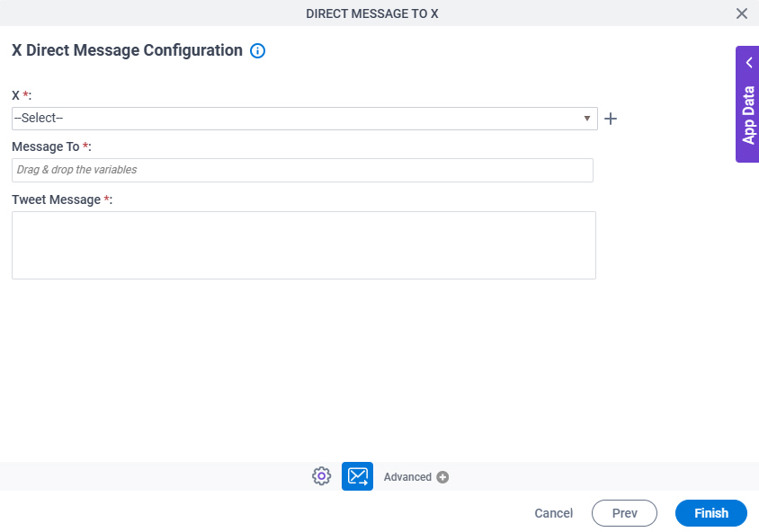Open the Advanced tab label

407,477
